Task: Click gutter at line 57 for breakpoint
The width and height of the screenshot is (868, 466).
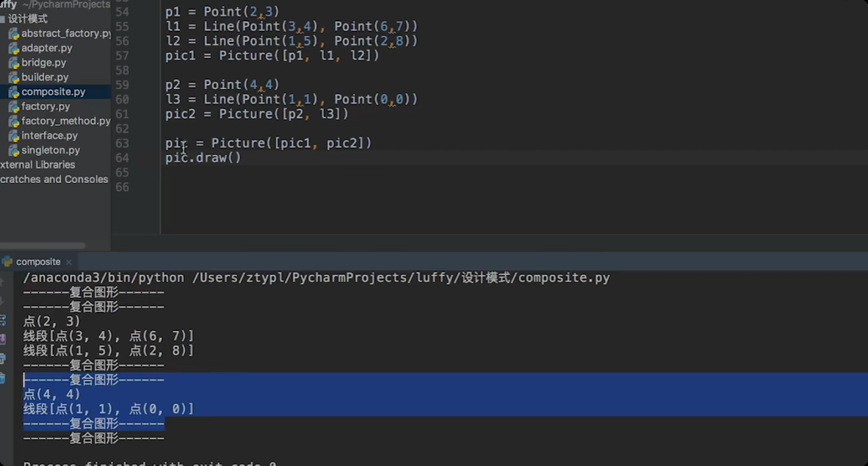Action: (146, 56)
